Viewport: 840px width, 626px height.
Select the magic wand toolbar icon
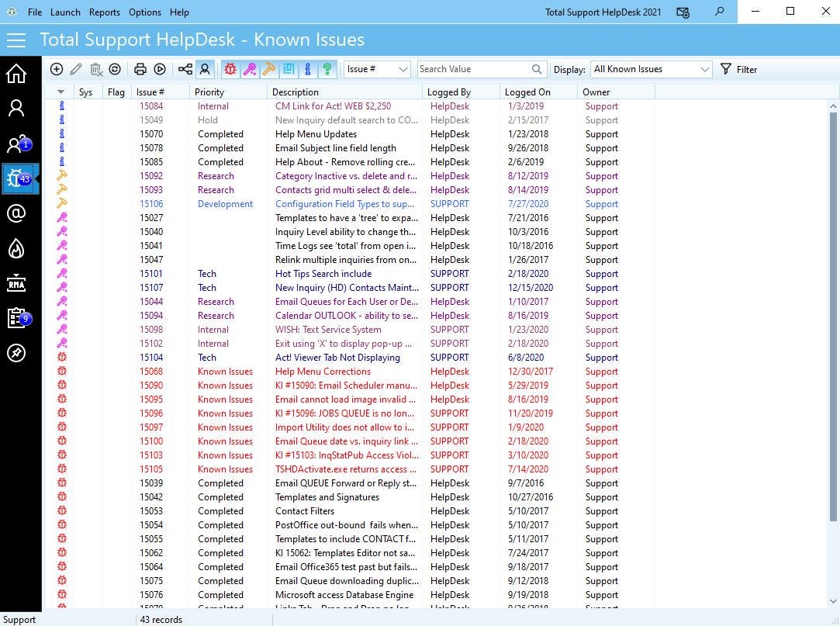[250, 69]
